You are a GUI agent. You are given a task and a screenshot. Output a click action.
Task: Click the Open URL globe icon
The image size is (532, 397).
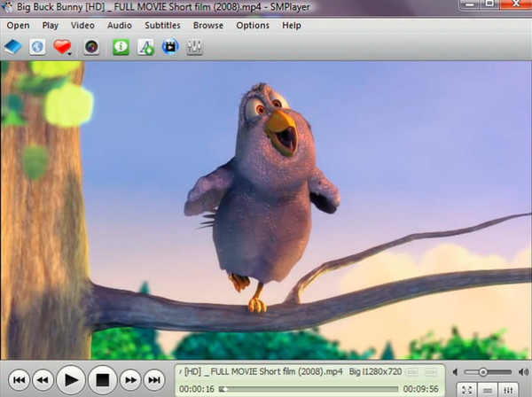[x=37, y=47]
